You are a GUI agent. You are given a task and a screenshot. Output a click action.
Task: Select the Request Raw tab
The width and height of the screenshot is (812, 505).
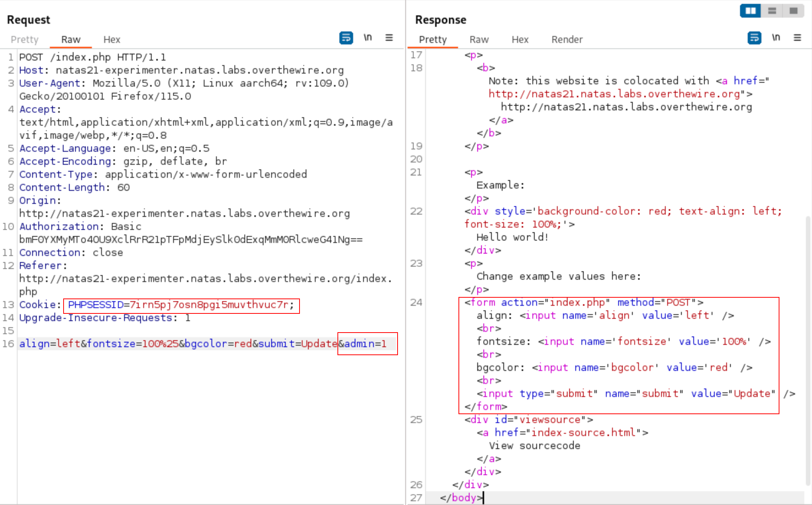(71, 39)
